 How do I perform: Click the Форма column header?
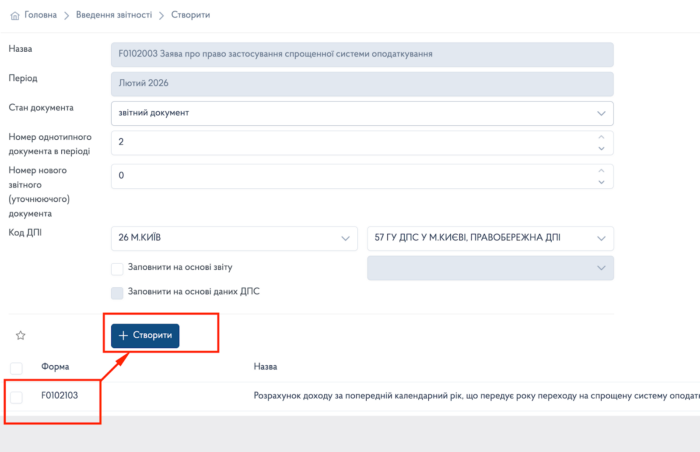pos(55,367)
